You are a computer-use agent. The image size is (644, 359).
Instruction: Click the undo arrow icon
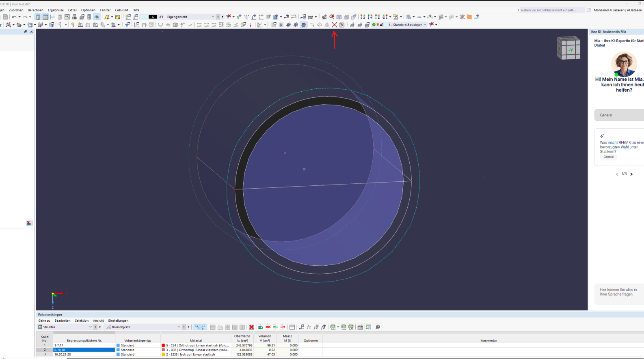point(14,17)
